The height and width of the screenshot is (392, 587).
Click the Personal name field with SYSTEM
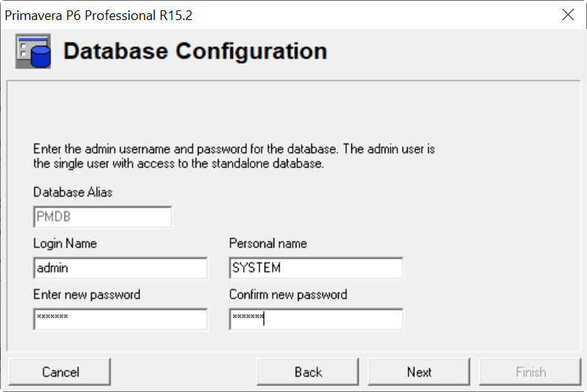click(x=316, y=268)
